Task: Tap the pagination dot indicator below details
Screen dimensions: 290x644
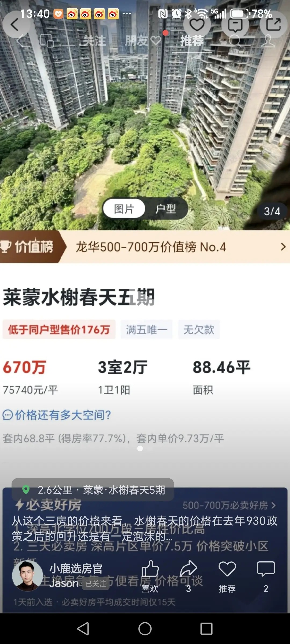Action: click(x=140, y=448)
